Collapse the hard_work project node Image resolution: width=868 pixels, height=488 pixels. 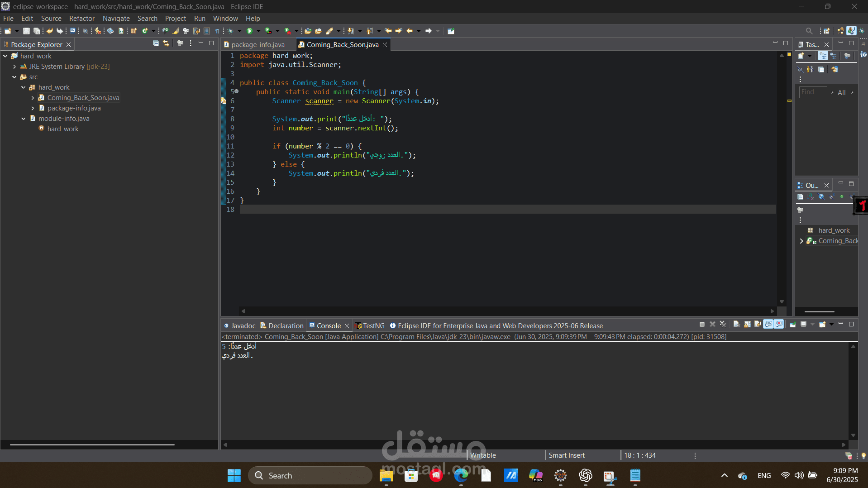5,56
